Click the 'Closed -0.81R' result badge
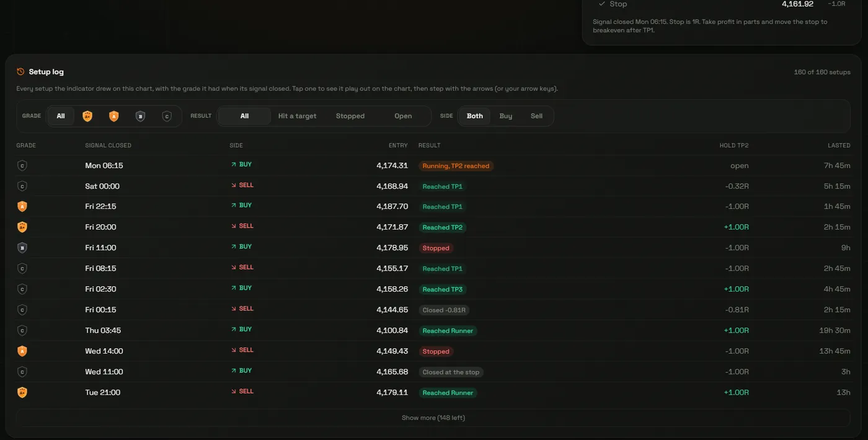Screen dimensions: 868x440 pos(444,310)
